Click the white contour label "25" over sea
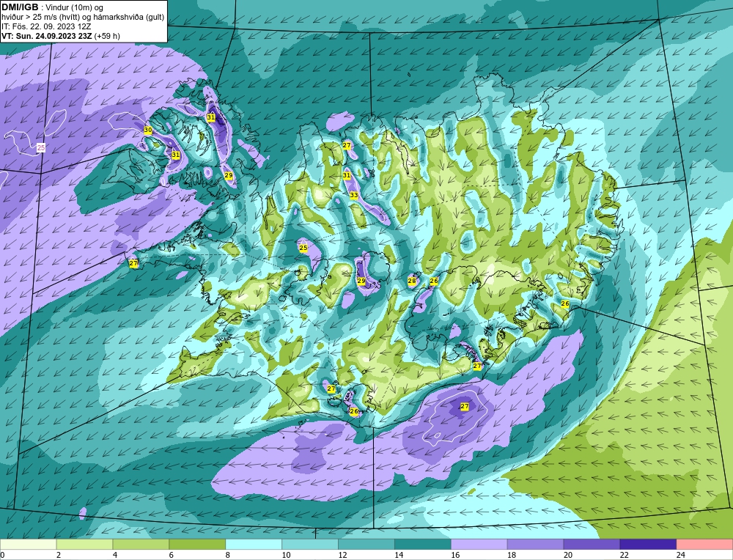733x560 pixels. (41, 148)
